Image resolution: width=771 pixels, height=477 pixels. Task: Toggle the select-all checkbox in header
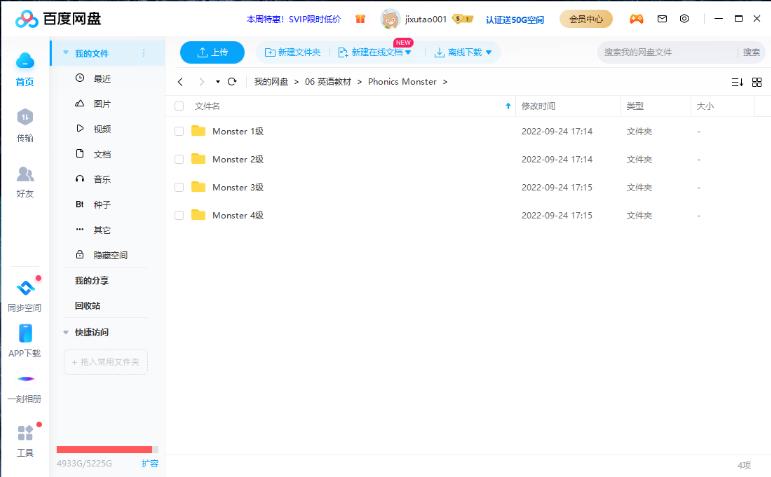pos(179,106)
